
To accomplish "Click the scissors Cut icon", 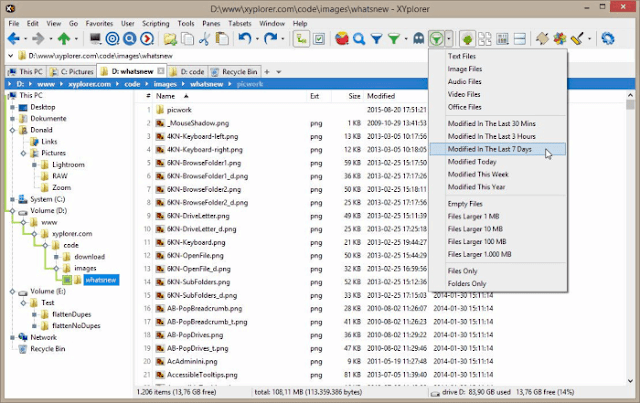I will pos(204,39).
